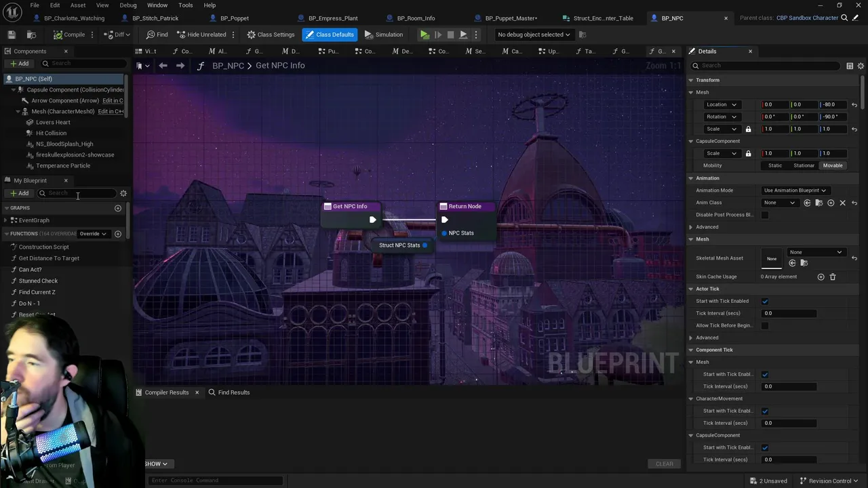
Task: Open No debug object selected dropdown
Action: pyautogui.click(x=534, y=35)
